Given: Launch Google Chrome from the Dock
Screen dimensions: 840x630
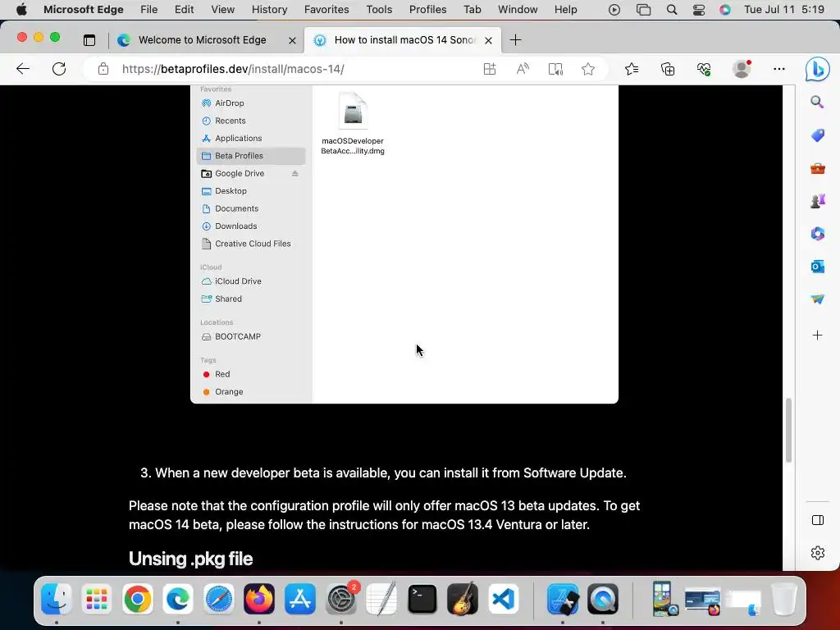Looking at the screenshot, I should coord(138,599).
